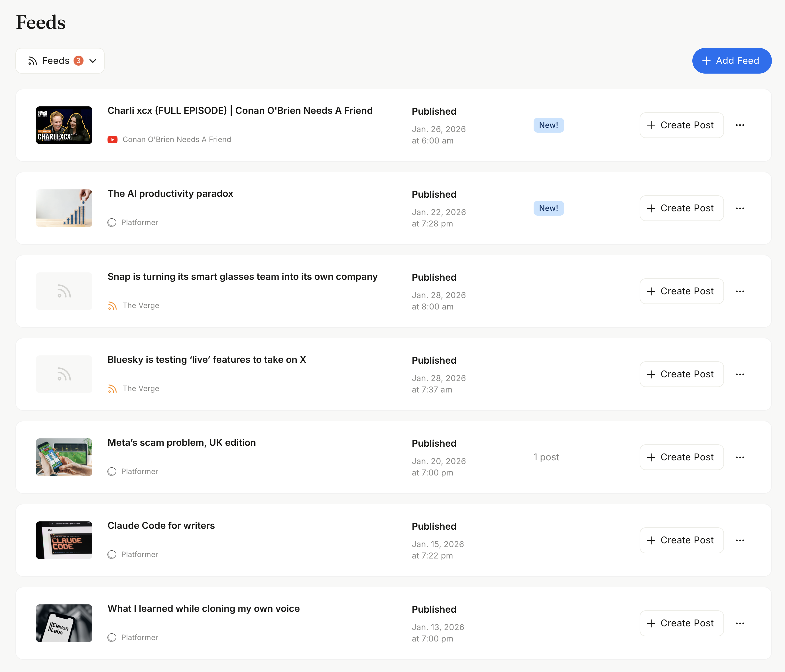The width and height of the screenshot is (785, 672).
Task: Click ellipsis for cloning my own voice item
Action: (740, 623)
